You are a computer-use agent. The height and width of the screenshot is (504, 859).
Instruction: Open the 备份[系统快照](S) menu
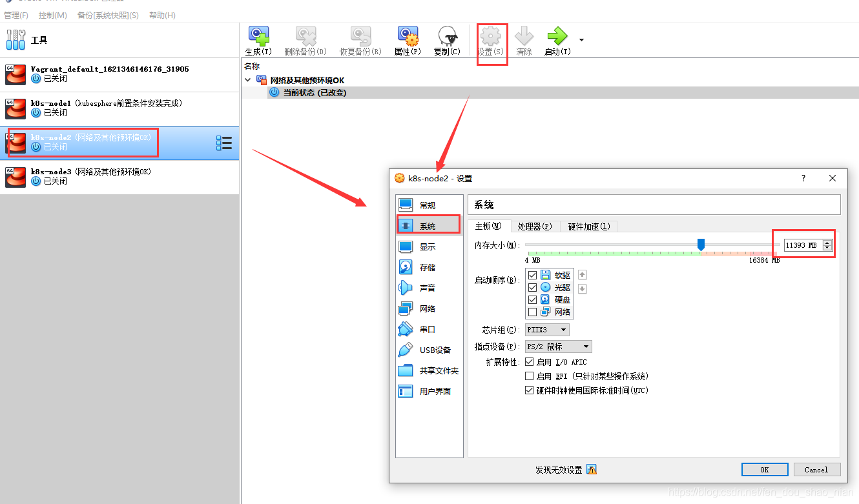pos(108,15)
